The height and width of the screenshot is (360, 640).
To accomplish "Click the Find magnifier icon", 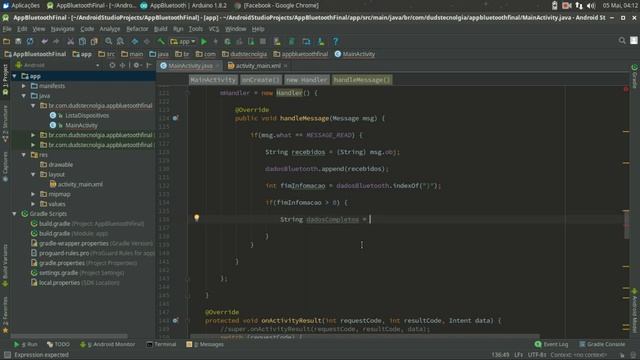I will 109,41.
